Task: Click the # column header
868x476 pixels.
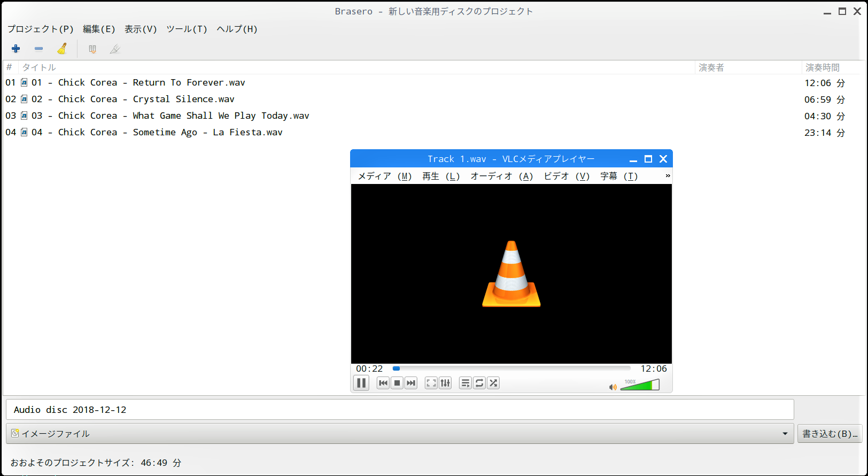Action: [10, 67]
